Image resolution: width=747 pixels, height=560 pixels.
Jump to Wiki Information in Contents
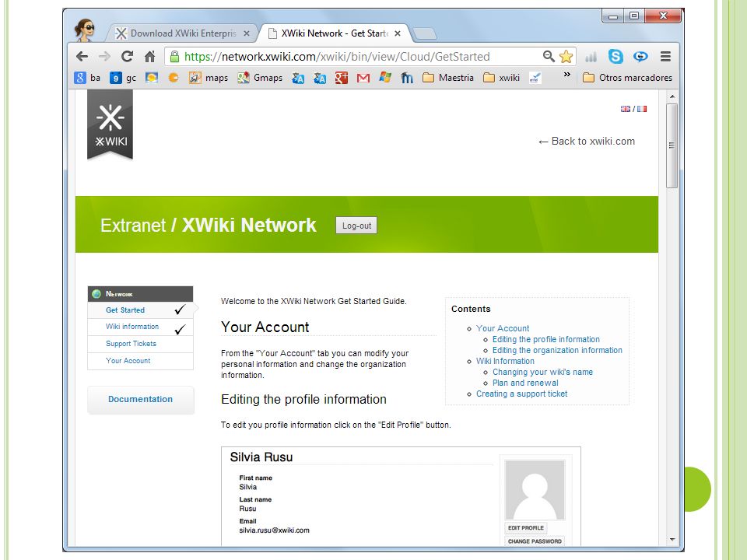click(x=505, y=362)
